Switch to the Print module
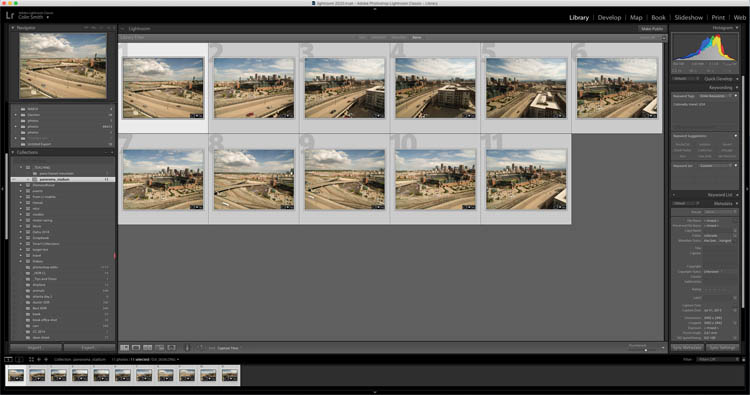The image size is (750, 395). (718, 17)
